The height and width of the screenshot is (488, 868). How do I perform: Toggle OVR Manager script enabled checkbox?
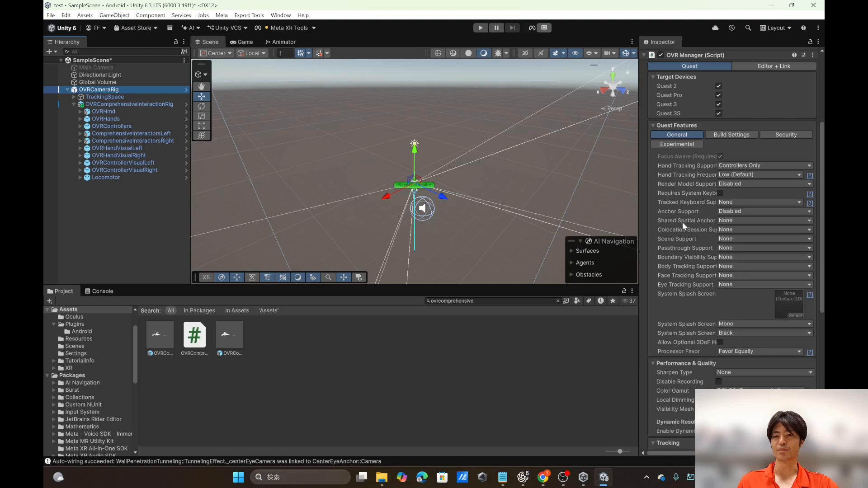[660, 55]
